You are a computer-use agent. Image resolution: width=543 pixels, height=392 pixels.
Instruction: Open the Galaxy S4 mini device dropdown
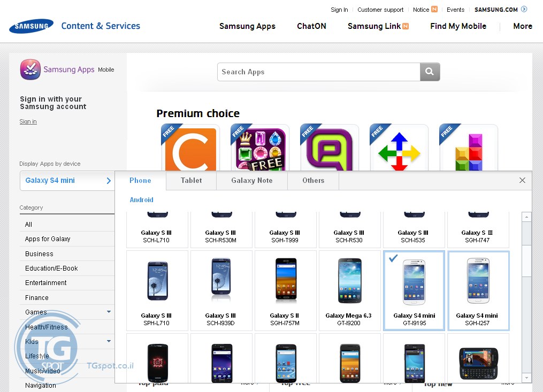(x=67, y=180)
